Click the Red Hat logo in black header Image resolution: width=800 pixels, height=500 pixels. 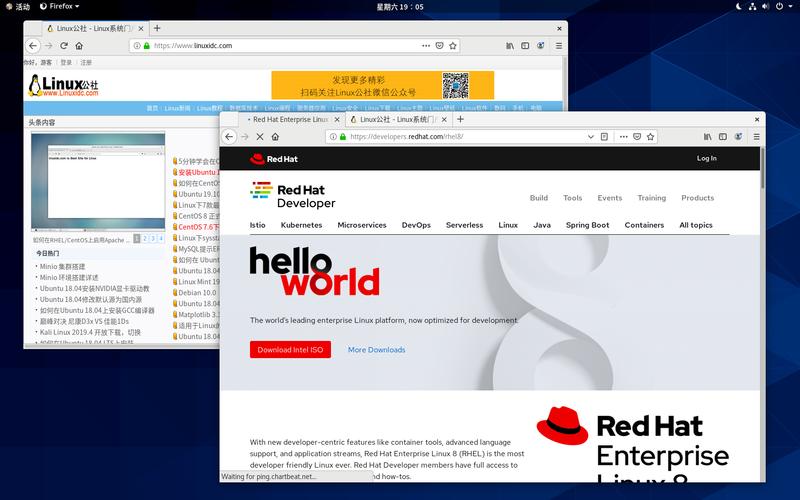274,159
